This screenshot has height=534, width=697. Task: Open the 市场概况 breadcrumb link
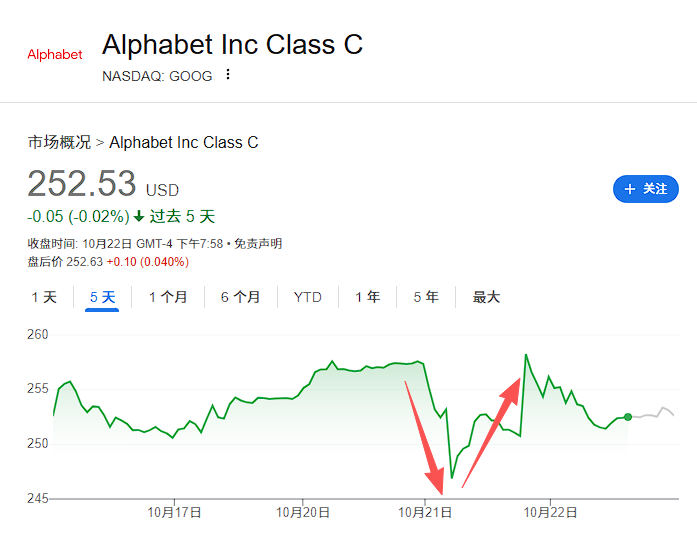point(59,142)
